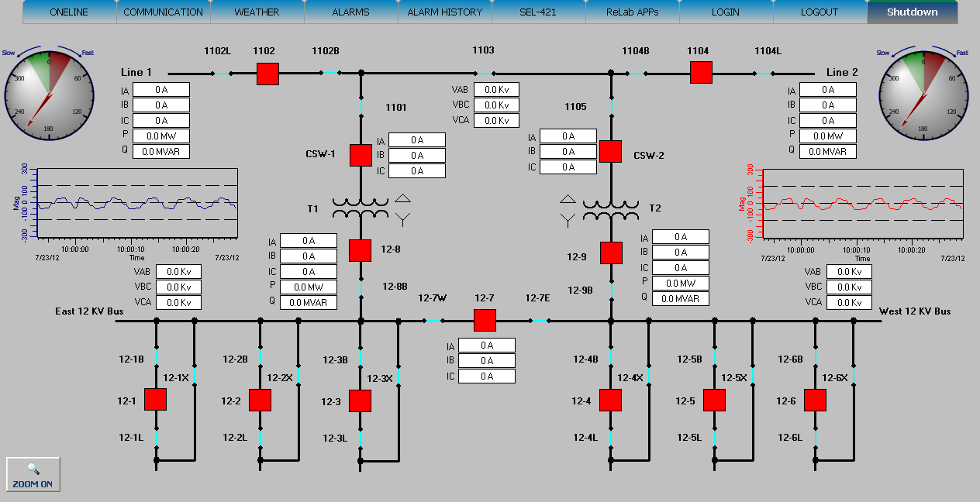980x502 pixels.
Task: Click the ZOOM ON button
Action: coord(33,474)
